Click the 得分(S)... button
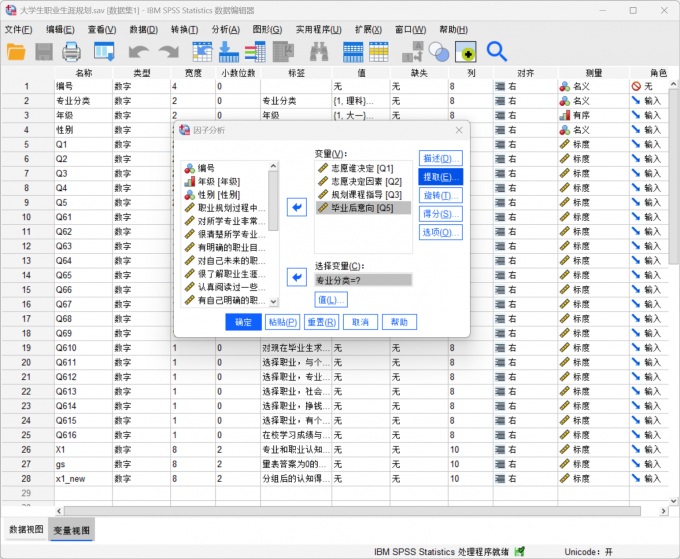This screenshot has width=680, height=559. coord(441,214)
